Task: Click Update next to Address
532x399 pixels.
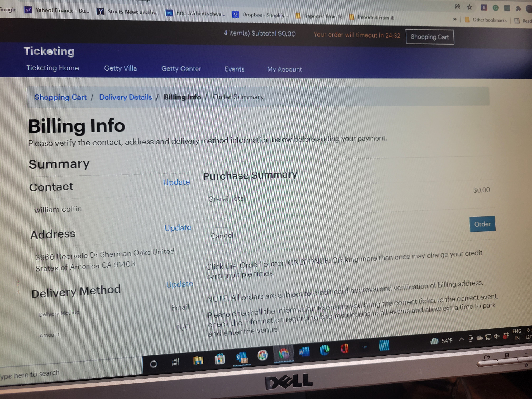Action: point(178,228)
